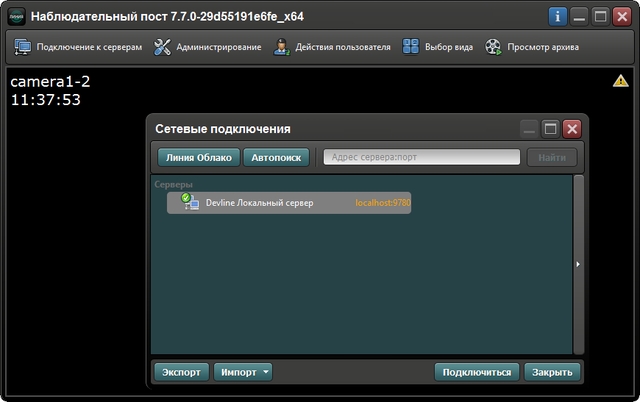The width and height of the screenshot is (640, 402).
Task: Click the Administration wrench icon
Action: coord(162,47)
